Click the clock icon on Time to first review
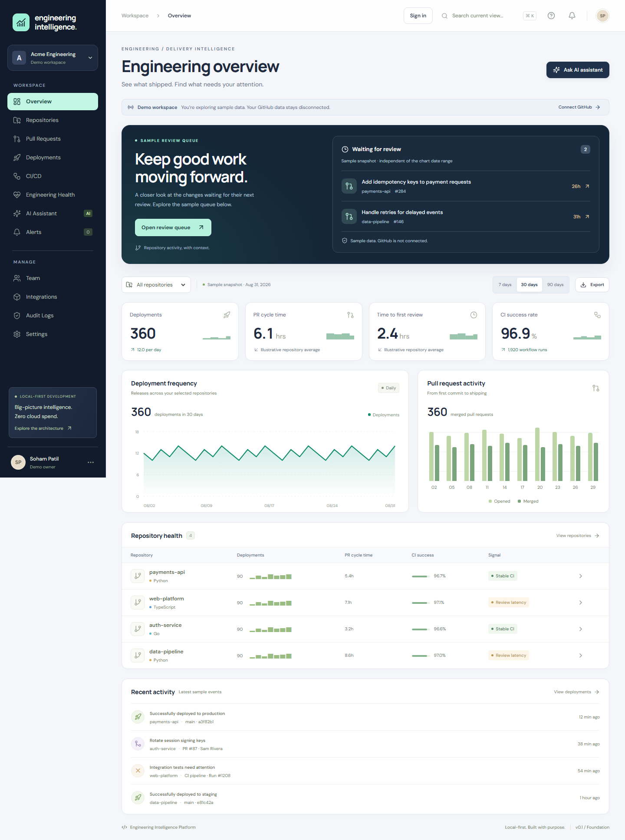 pos(474,315)
